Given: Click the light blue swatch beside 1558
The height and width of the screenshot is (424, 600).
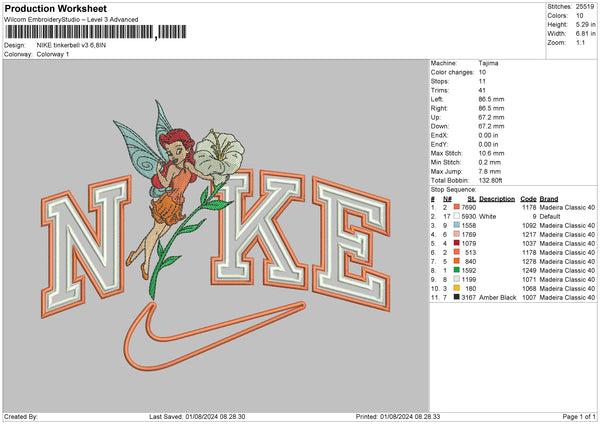Looking at the screenshot, I should click(x=457, y=225).
